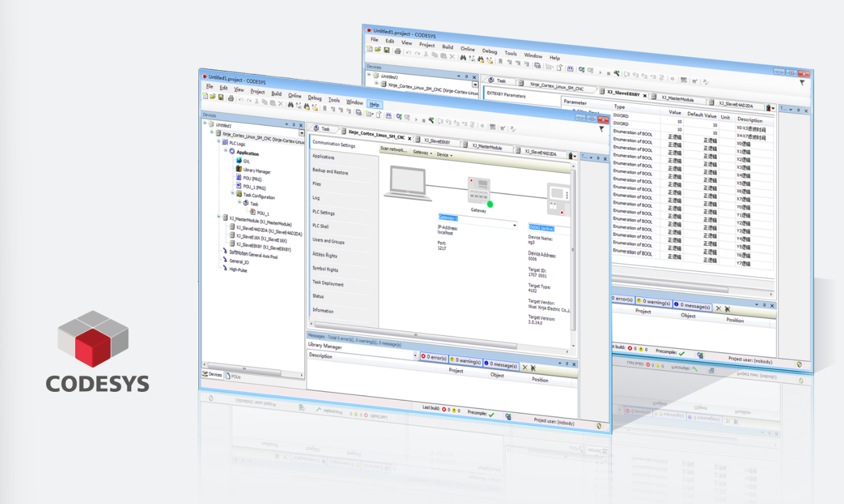This screenshot has height=504, width=844.
Task: Click clear all messages icon in front window
Action: (x=533, y=368)
